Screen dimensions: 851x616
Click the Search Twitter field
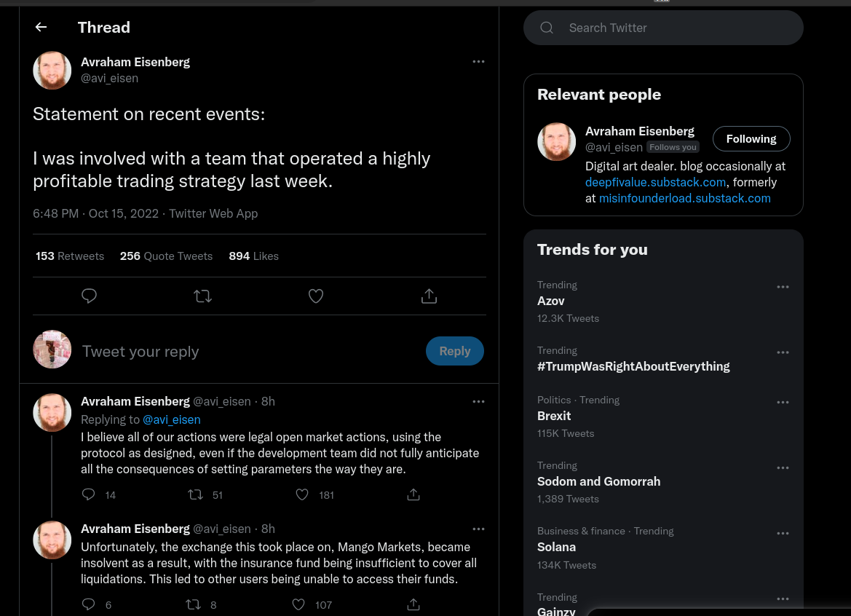click(663, 28)
